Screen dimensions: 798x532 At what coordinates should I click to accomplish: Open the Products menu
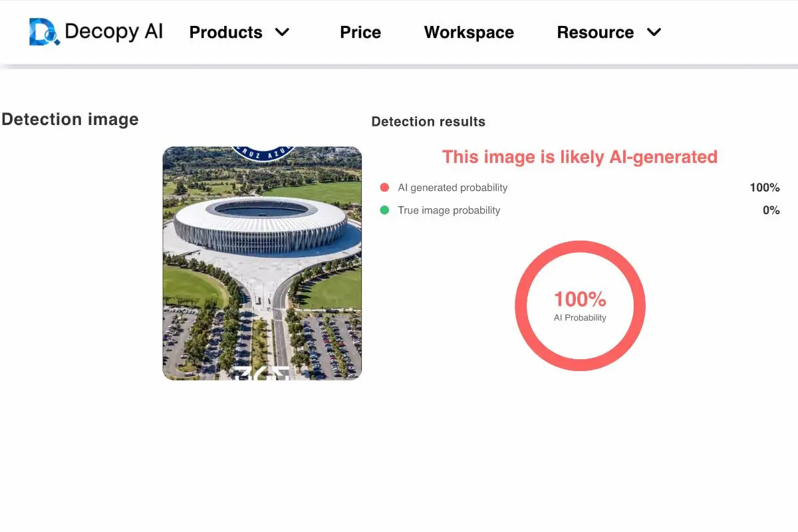point(225,33)
